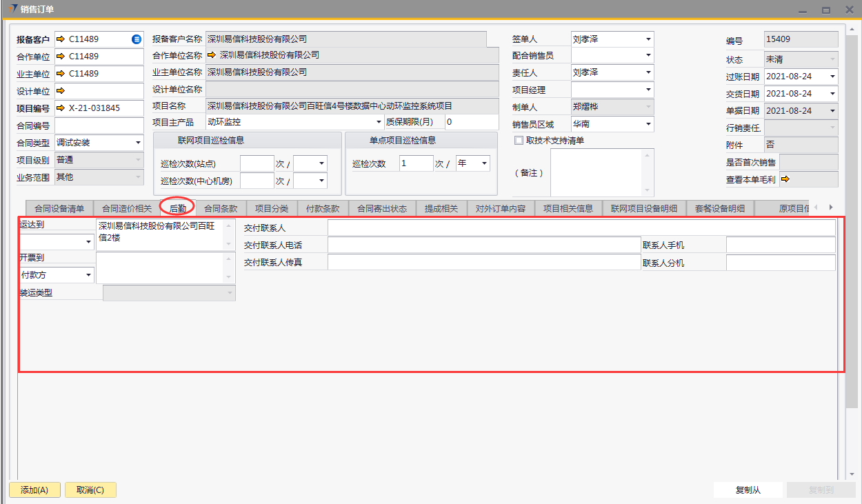Screen dimensions: 862x504
Task: Click the 合作单位 orange link arrow
Action: tap(60, 57)
